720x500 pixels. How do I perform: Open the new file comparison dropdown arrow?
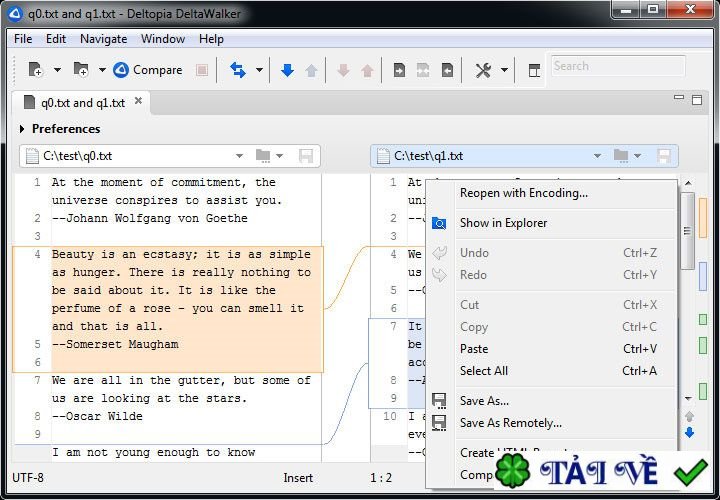(x=57, y=70)
